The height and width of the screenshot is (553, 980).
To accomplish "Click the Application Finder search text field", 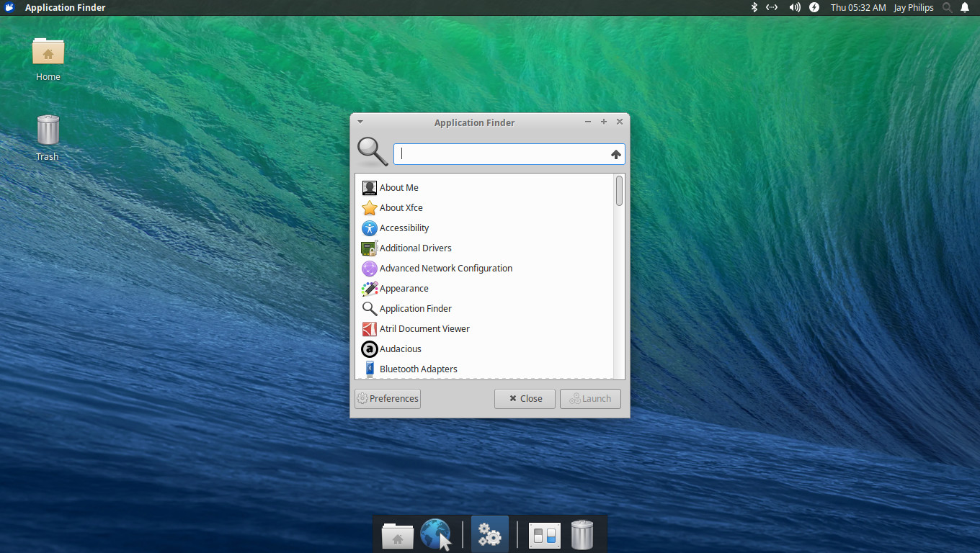I will pyautogui.click(x=501, y=154).
